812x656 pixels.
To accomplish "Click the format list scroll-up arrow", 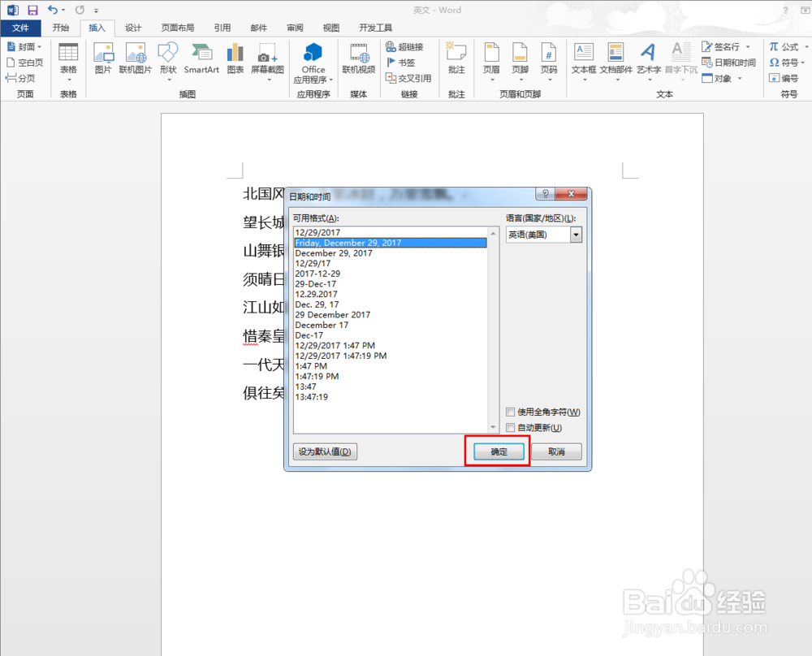I will coord(493,234).
